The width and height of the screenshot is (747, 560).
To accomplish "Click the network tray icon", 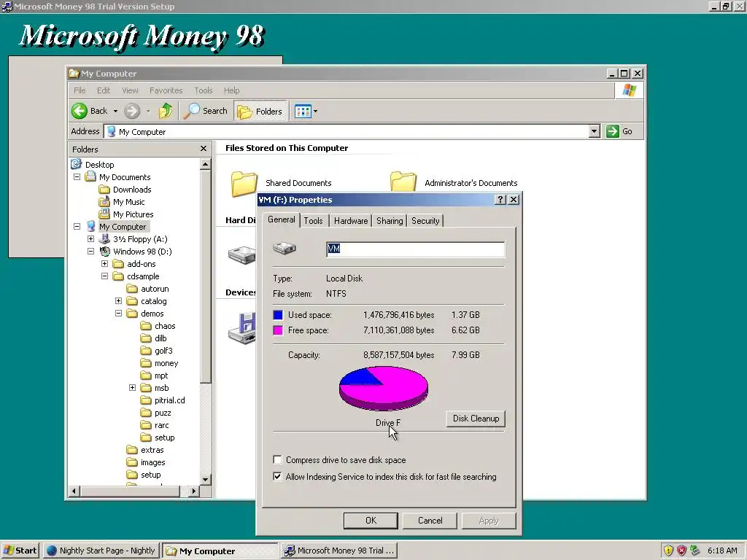I will click(695, 551).
